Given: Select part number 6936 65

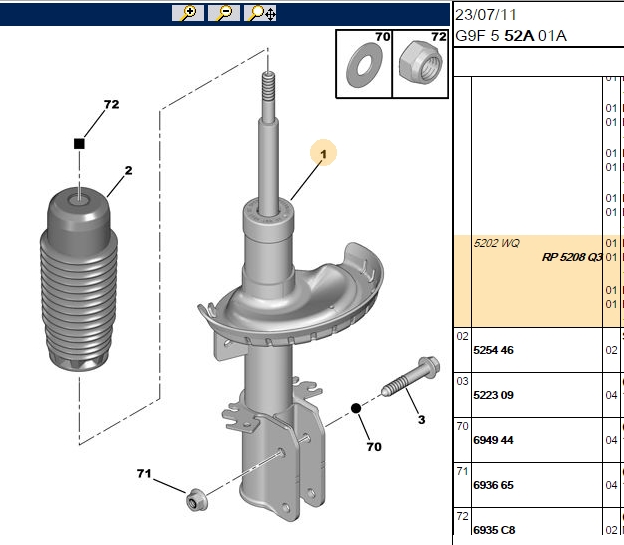Looking at the screenshot, I should click(x=493, y=485).
